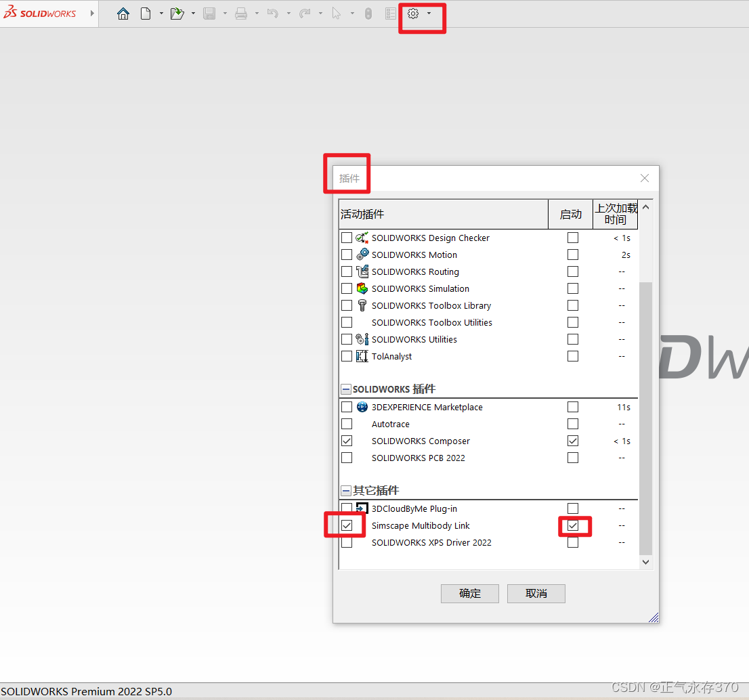This screenshot has height=700, width=749.
Task: Select the 3DEXPERIENCE Marketplace globe icon
Action: (x=362, y=407)
